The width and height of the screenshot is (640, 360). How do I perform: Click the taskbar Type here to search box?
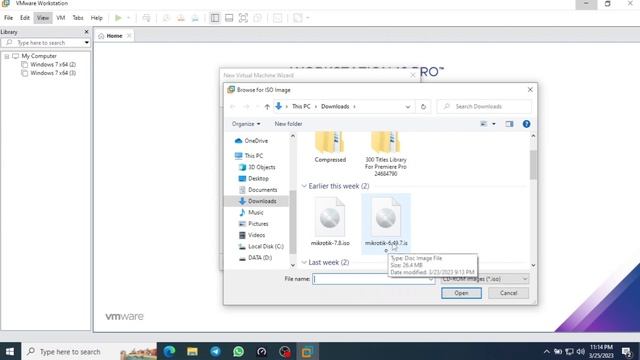tap(89, 351)
